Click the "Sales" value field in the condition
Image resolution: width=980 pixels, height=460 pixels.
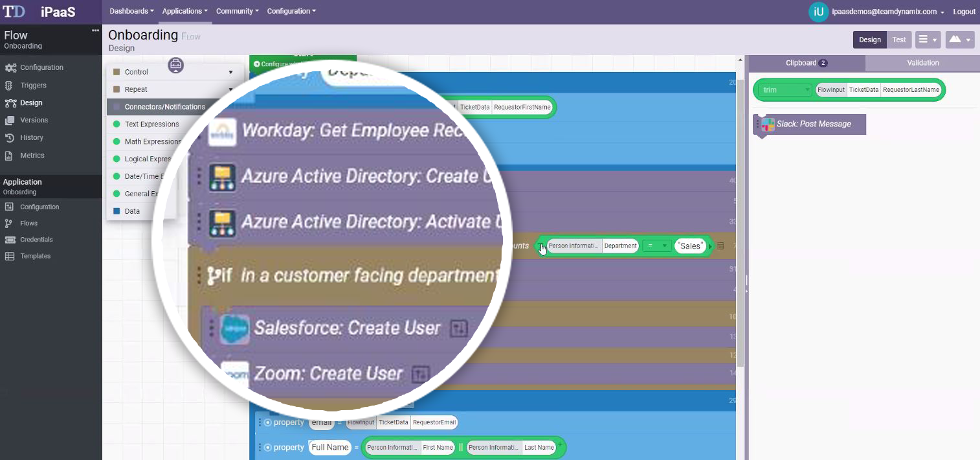(x=690, y=246)
